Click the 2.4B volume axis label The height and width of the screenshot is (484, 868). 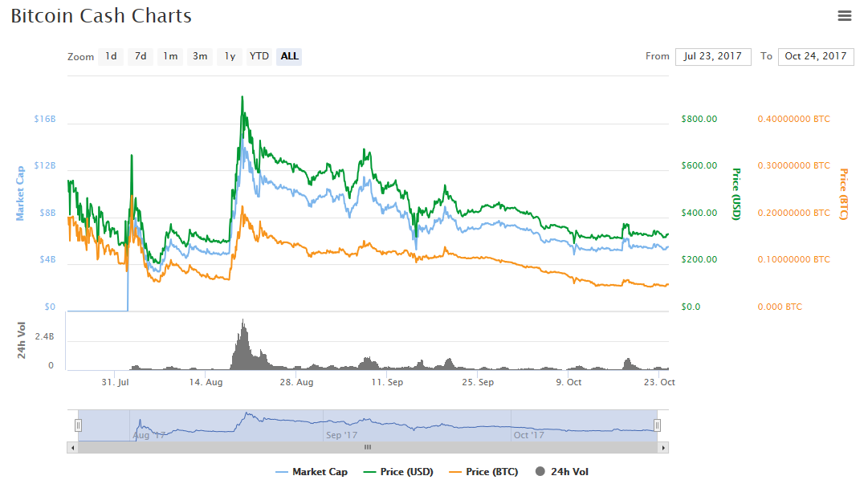(x=44, y=337)
